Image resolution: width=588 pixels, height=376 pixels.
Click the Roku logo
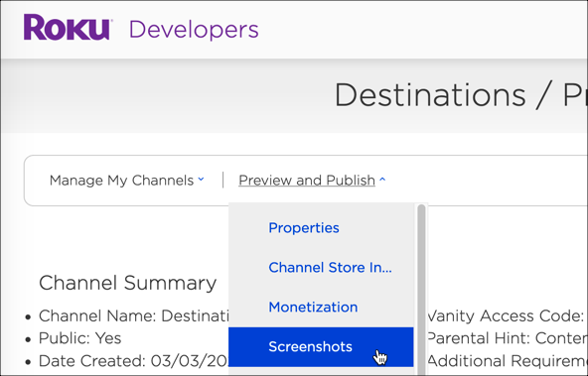click(x=68, y=28)
